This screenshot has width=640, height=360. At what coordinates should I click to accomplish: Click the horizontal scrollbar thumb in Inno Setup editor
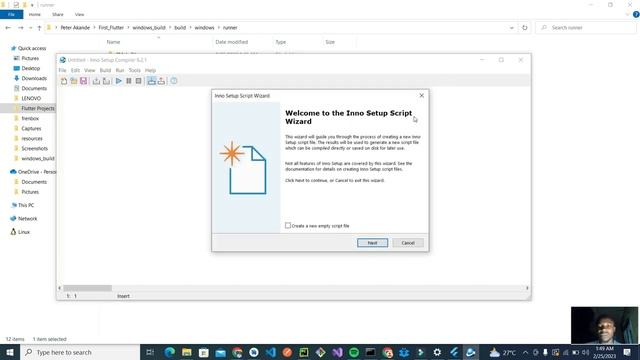87,288
